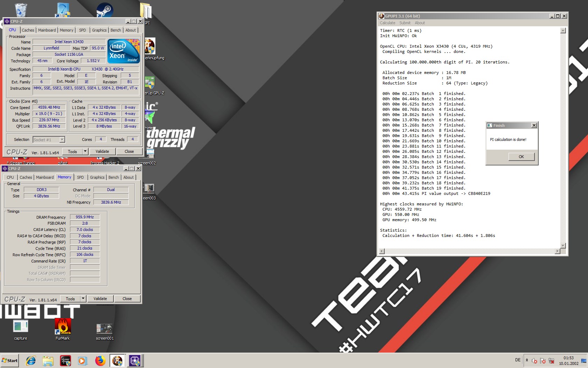Click the lower CPU-Z window title icon

click(5, 169)
